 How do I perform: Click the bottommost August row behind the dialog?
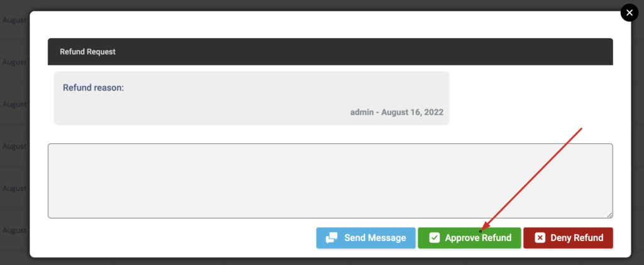pyautogui.click(x=14, y=230)
